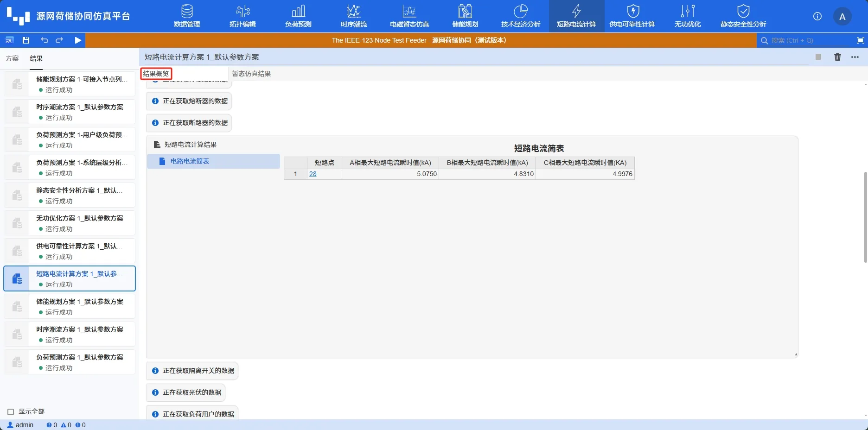Click the 正在获取光伏的数据 message

(x=186, y=392)
